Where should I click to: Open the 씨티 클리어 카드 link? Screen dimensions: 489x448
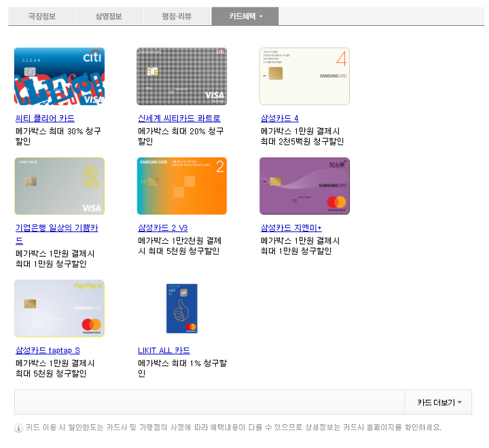tap(45, 119)
